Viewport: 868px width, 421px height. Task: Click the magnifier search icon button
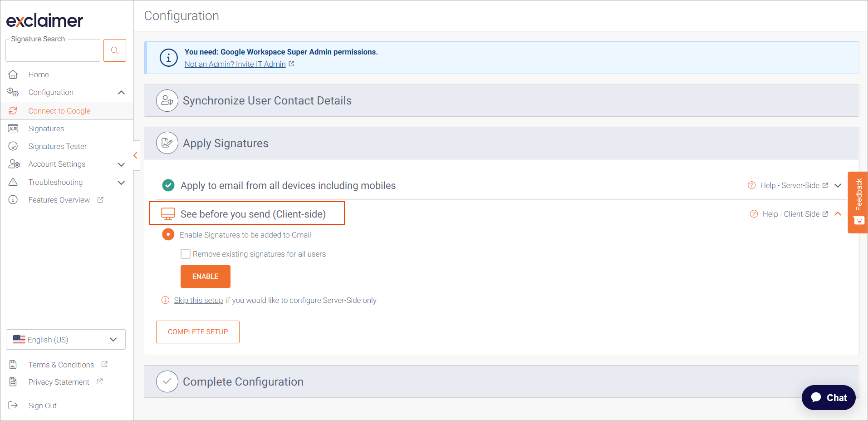click(114, 50)
